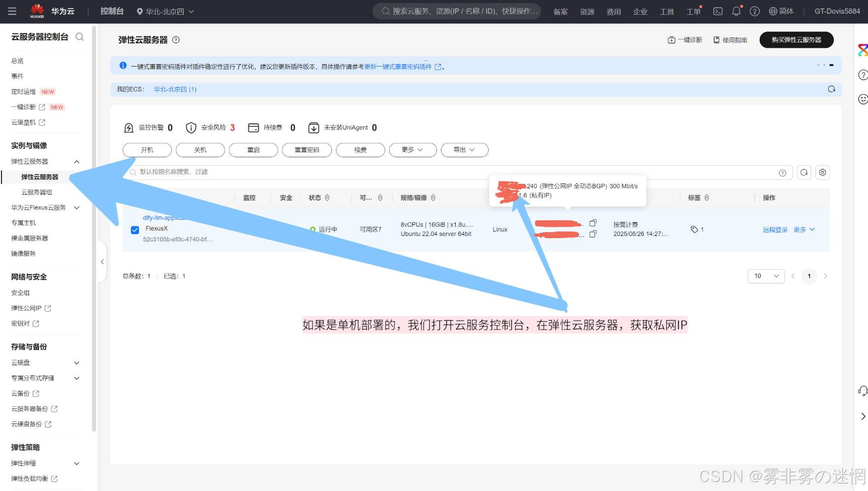
Task: Expand 专属分布式存储 sidebar group
Action: pos(77,378)
